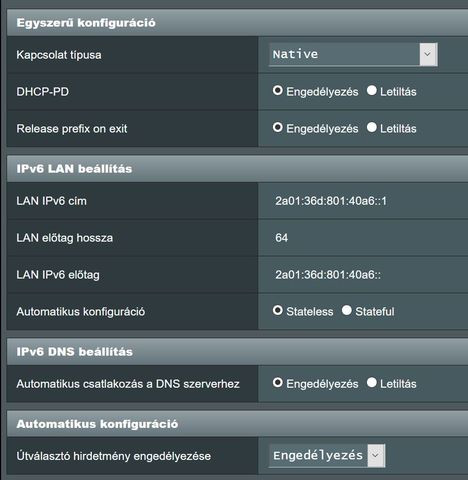Enable automatic DNS server connection
The width and height of the screenshot is (468, 480).
tap(277, 383)
